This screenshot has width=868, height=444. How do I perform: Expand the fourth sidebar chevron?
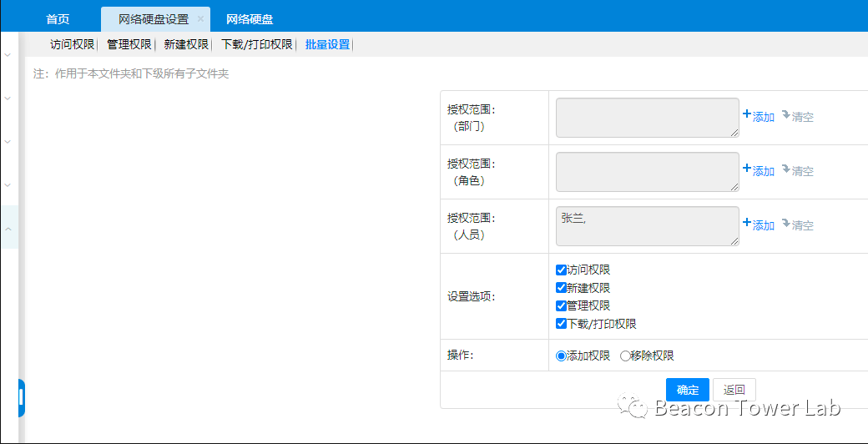(8, 184)
